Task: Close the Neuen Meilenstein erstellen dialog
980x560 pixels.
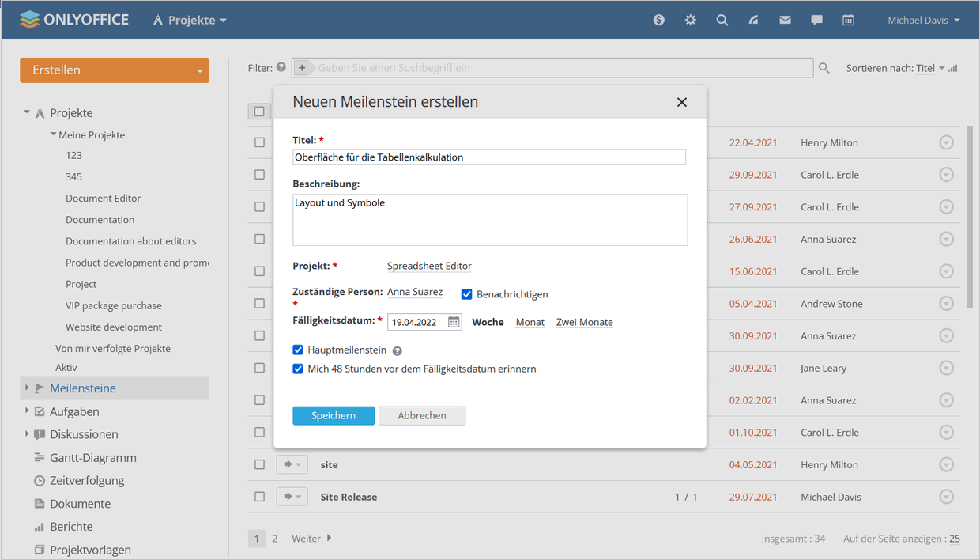Action: pyautogui.click(x=682, y=102)
